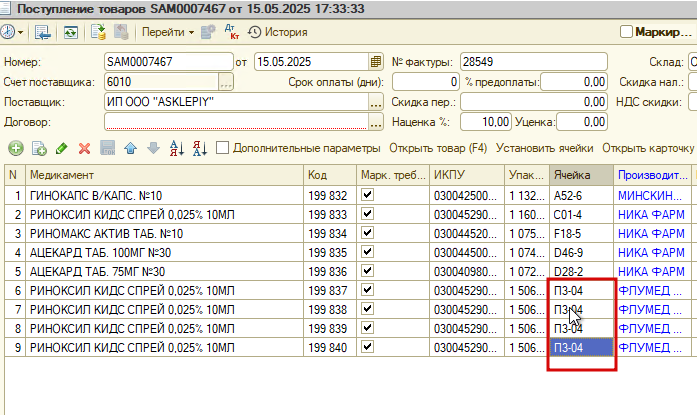Toggle marking checkbox in row 199 840

(x=367, y=347)
